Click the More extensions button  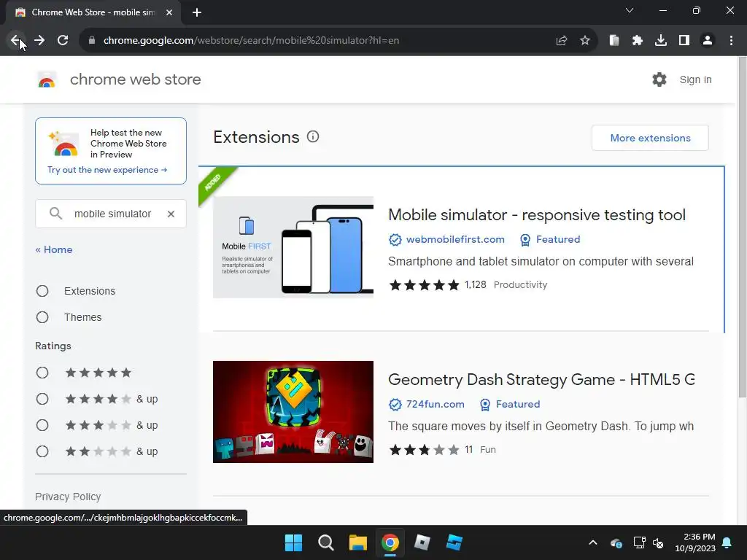coord(650,138)
